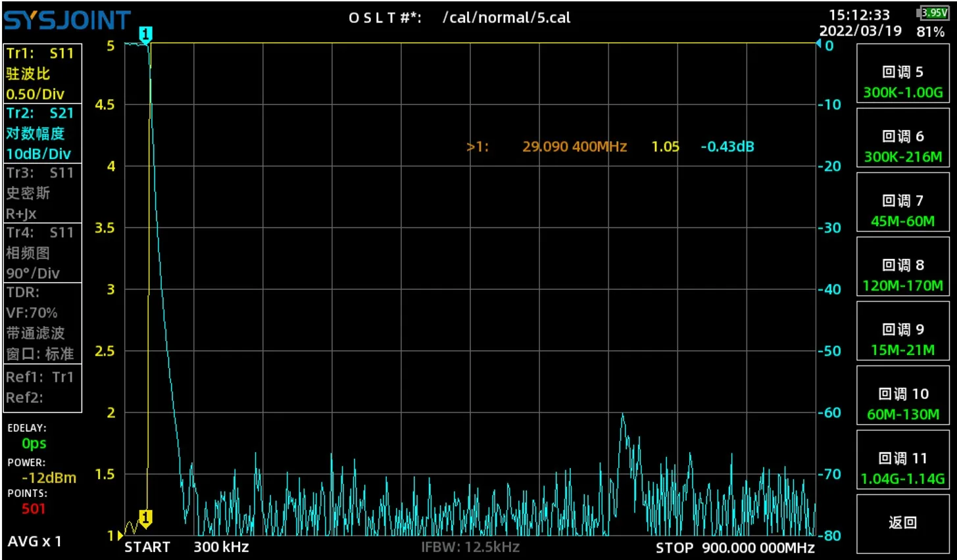Viewport: 957px width, 560px height.
Task: Click the STOP 900.000 000MHz frequency field
Action: 736,547
